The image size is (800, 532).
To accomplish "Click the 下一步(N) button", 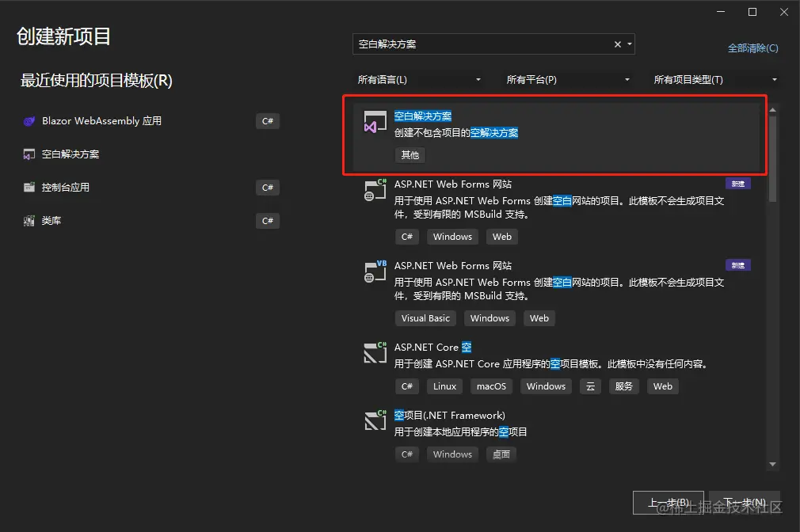I will coord(745,503).
